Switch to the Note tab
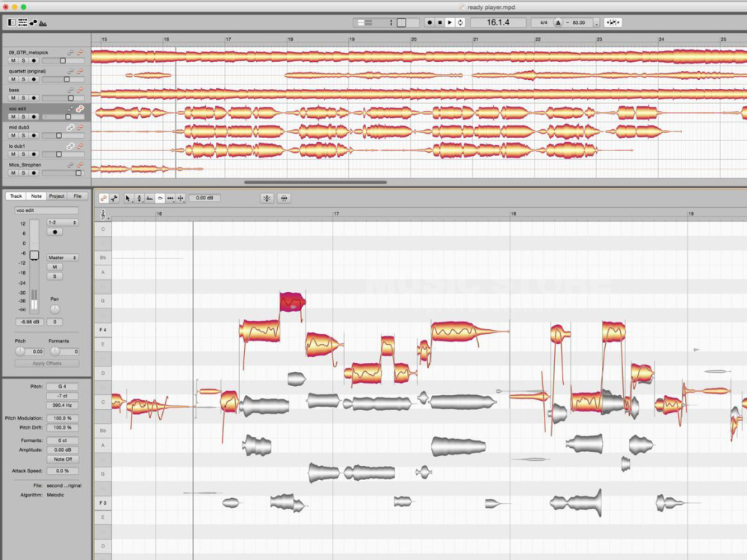Viewport: 747px width, 560px height. (36, 196)
